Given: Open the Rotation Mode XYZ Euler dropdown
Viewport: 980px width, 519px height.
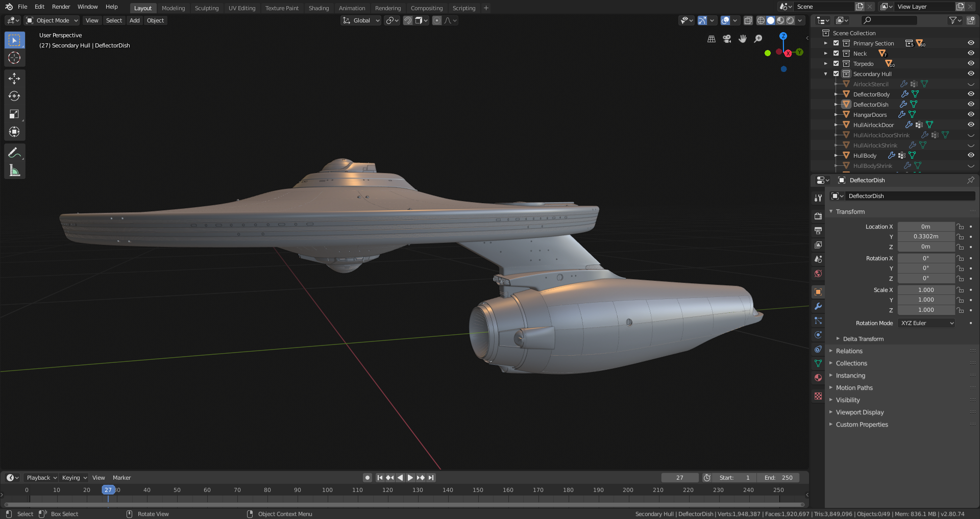Looking at the screenshot, I should point(926,323).
